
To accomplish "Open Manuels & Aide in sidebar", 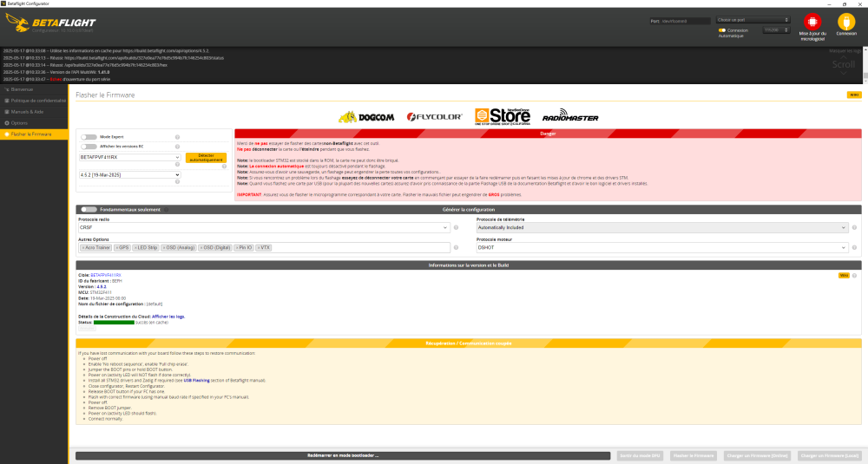I will tap(34, 112).
